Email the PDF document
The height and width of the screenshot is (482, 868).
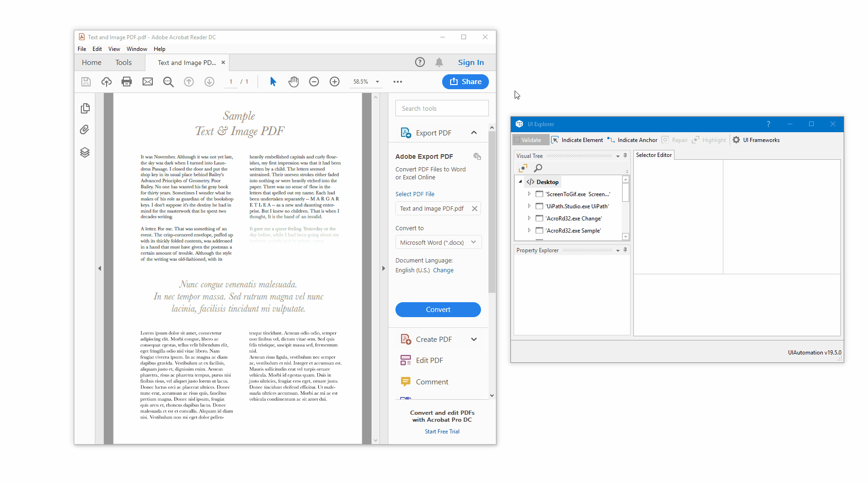[x=147, y=81]
